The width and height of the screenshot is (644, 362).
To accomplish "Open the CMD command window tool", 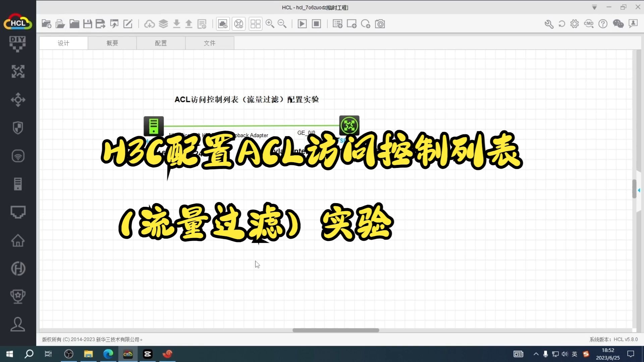I will pyautogui.click(x=589, y=24).
